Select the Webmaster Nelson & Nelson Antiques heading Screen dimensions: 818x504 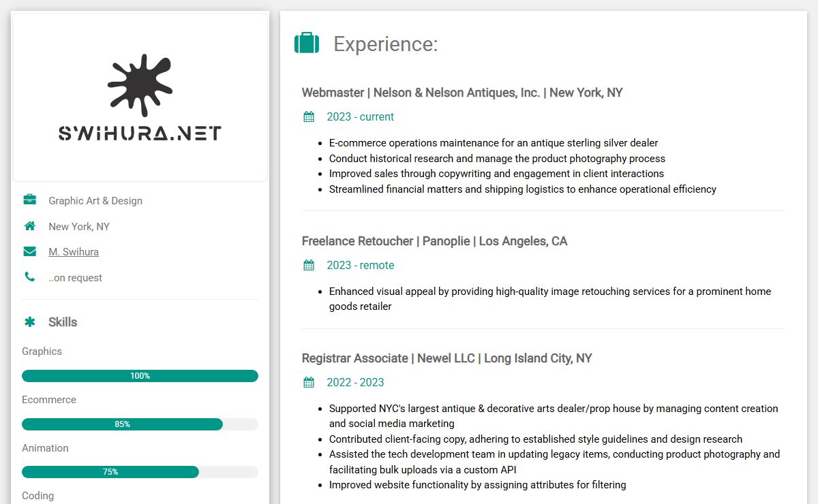(x=462, y=93)
